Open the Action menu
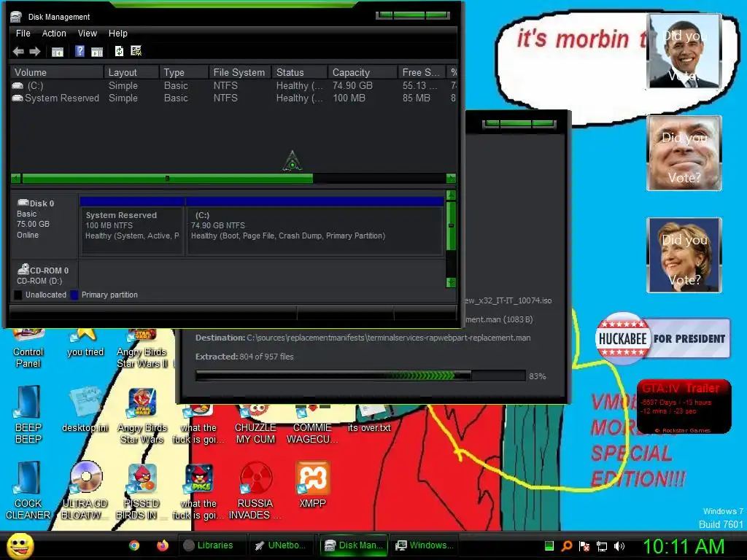This screenshot has height=560, width=747. [54, 34]
